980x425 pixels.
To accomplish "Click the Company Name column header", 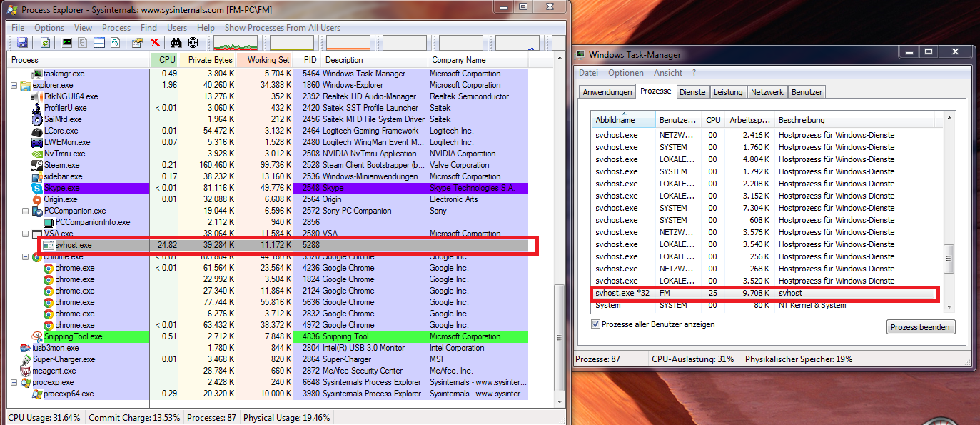I will 478,60.
